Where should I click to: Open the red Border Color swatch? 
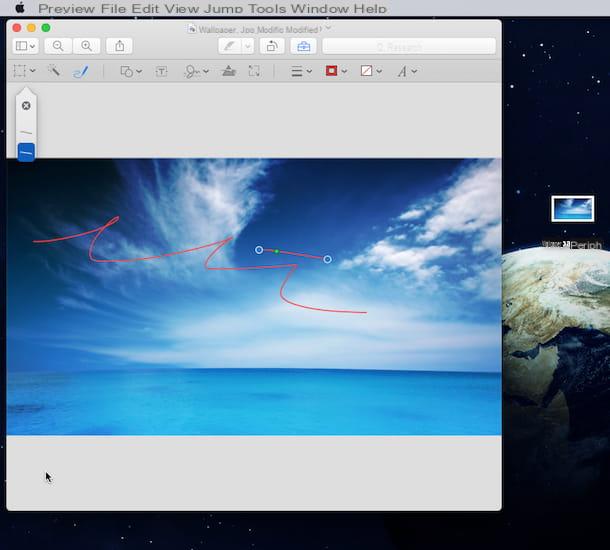[331, 71]
